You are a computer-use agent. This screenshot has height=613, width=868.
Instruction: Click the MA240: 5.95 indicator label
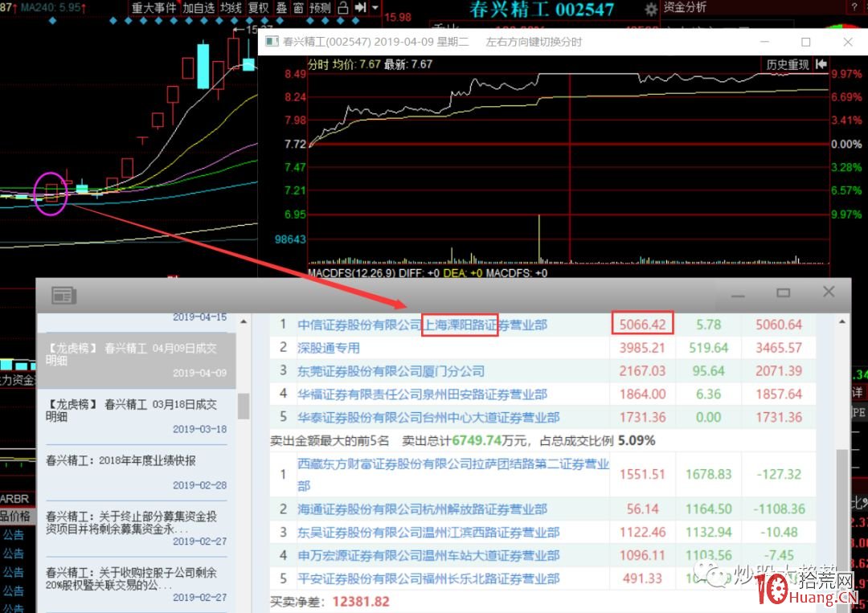coord(53,8)
